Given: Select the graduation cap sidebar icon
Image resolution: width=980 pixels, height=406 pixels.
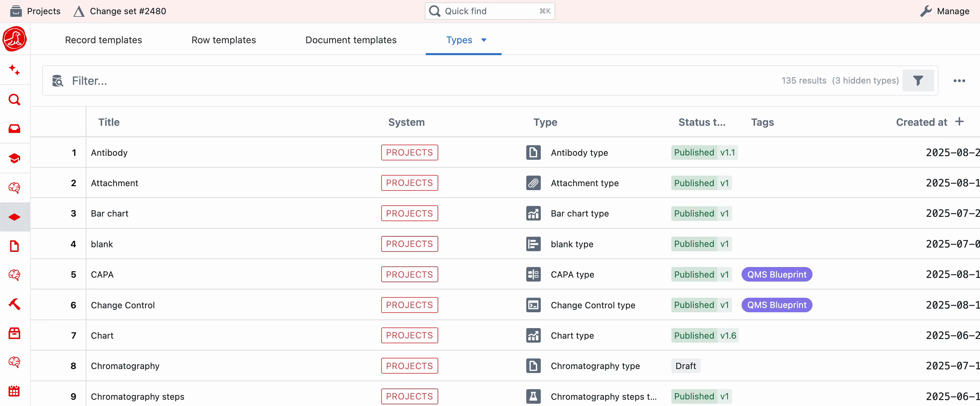Looking at the screenshot, I should point(15,158).
